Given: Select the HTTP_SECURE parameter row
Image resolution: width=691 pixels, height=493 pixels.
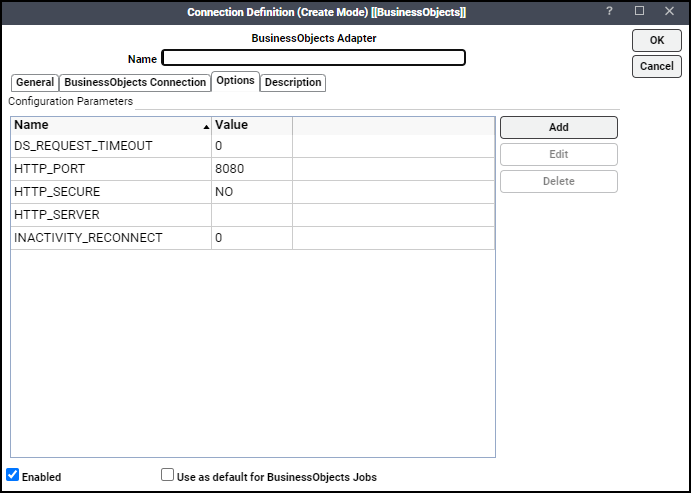Looking at the screenshot, I should click(253, 192).
